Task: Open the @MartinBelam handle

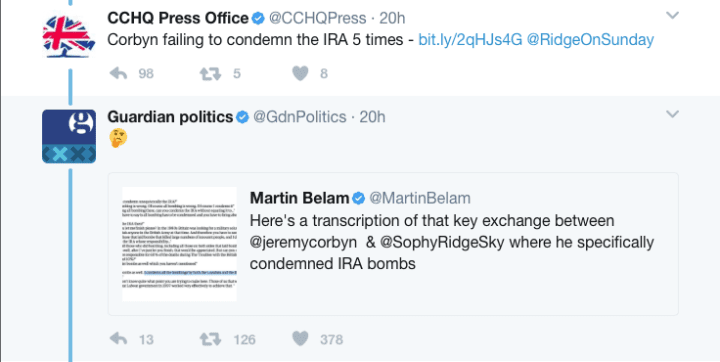Action: pyautogui.click(x=420, y=198)
